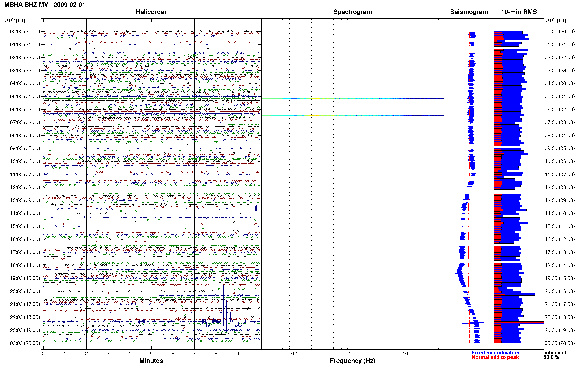
Task: Click the left-axis label '21:00 (17:00)'
Action: tap(25, 304)
